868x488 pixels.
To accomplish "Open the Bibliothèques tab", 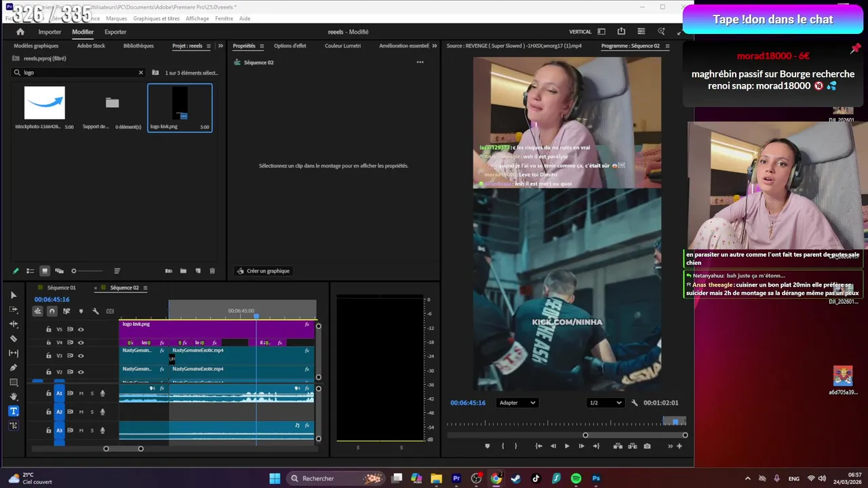I will click(138, 46).
